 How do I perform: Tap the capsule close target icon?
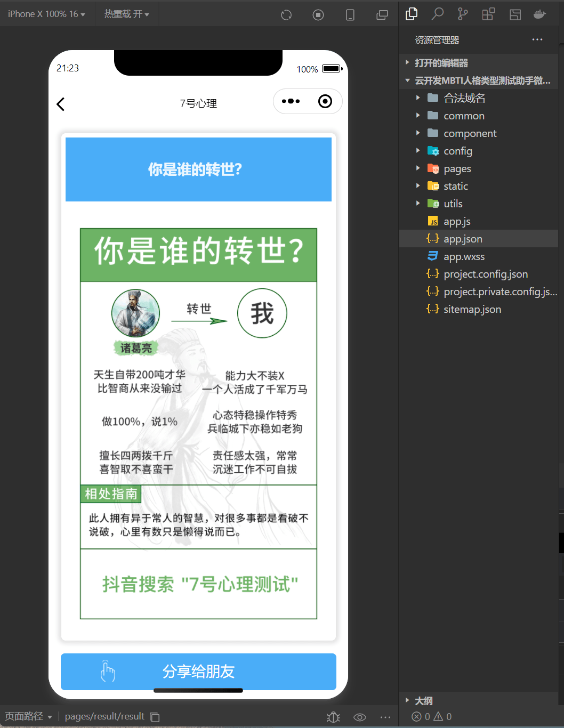pos(325,101)
